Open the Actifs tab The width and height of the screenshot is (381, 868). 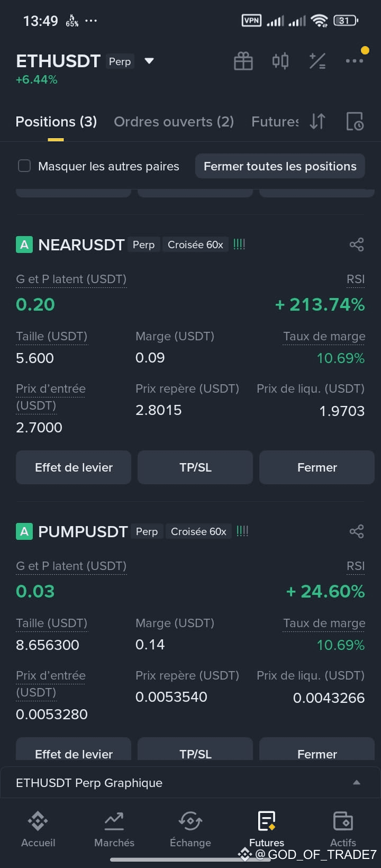click(343, 829)
